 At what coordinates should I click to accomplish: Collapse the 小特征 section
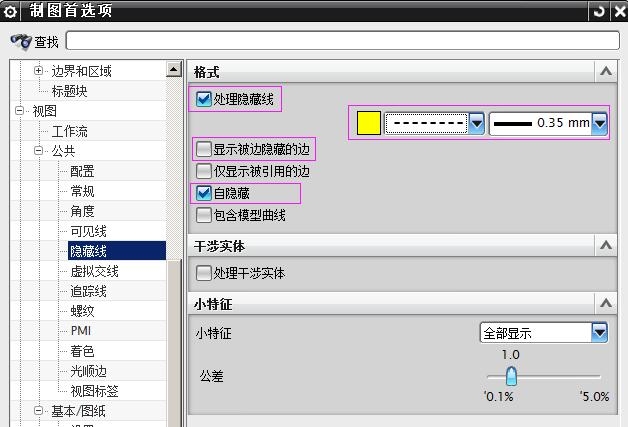(606, 303)
